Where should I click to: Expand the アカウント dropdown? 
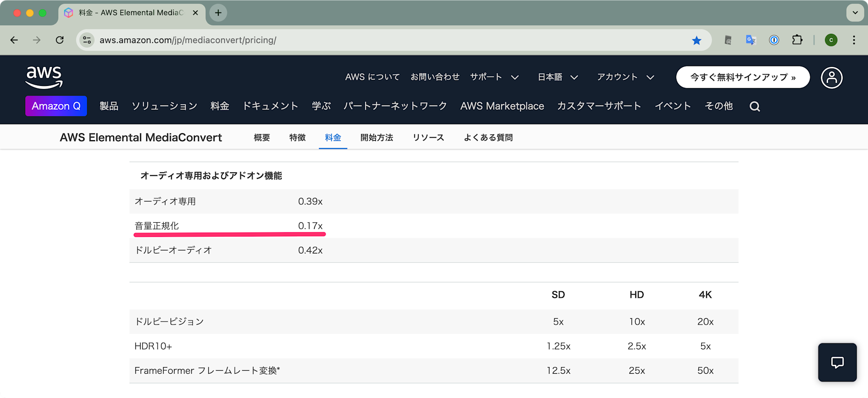(625, 77)
